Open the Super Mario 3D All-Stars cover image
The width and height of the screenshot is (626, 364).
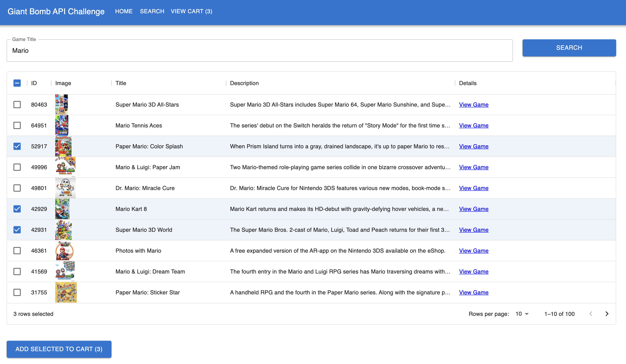[x=61, y=105]
